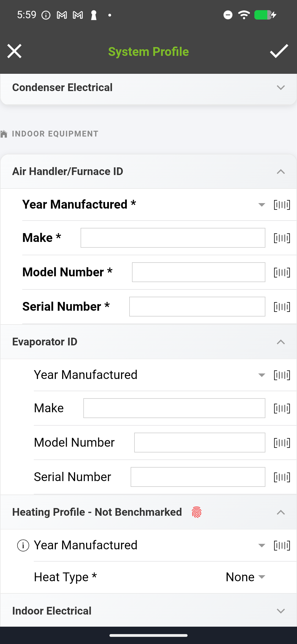Scan barcode for Air Handler Model Number
Viewport: 297px width, 644px height.
(x=282, y=272)
